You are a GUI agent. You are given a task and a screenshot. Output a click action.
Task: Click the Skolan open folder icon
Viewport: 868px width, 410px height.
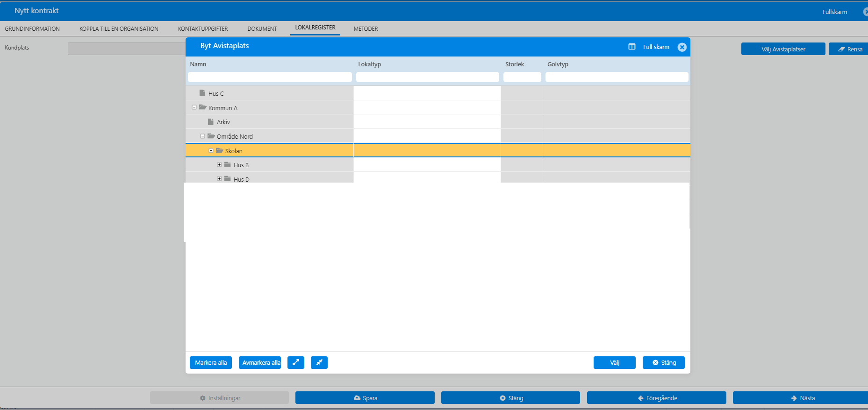[x=220, y=150]
